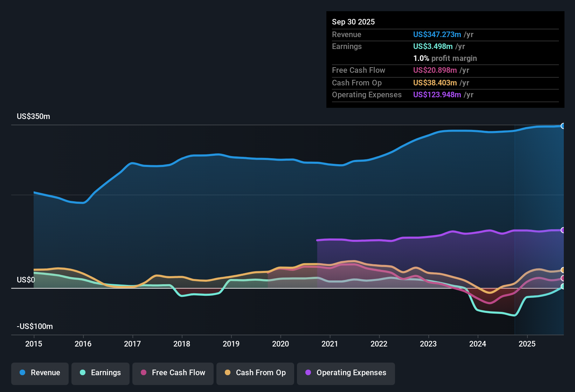The width and height of the screenshot is (575, 392).
Task: Click the Sep 30 2025 tooltip header
Action: coord(353,22)
